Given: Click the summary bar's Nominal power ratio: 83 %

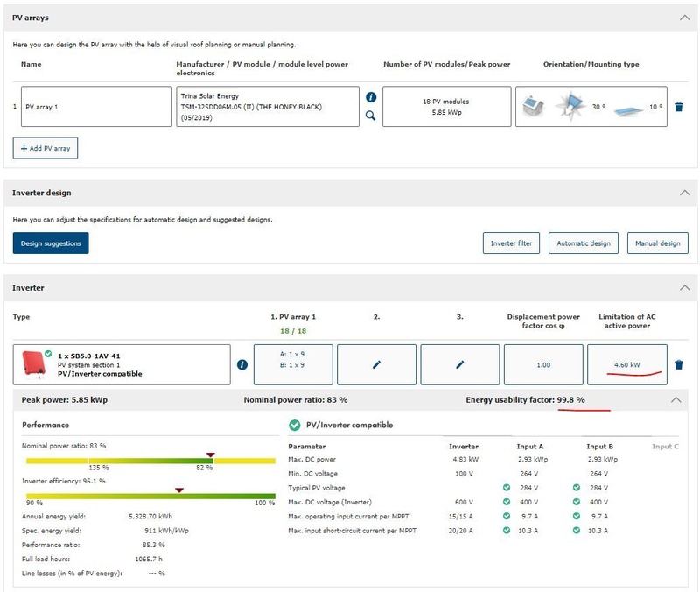Looking at the screenshot, I should click(296, 400).
